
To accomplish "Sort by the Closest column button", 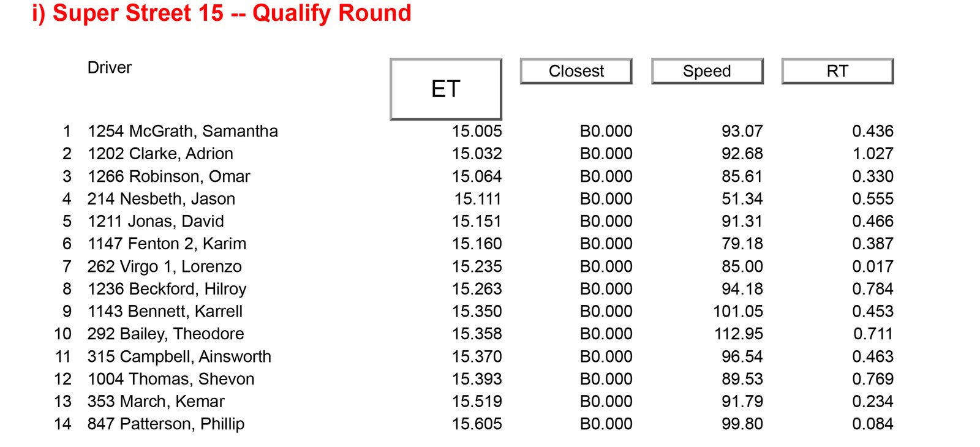I will [x=576, y=71].
